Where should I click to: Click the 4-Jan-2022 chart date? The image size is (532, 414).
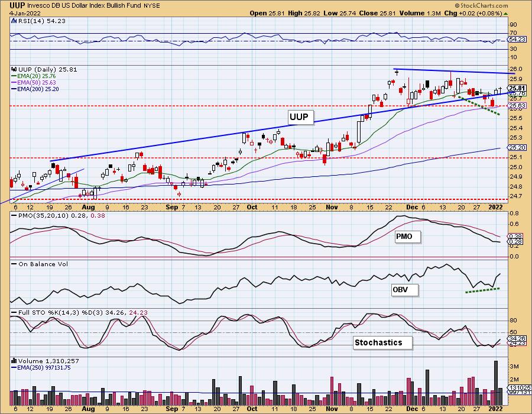tap(25, 13)
